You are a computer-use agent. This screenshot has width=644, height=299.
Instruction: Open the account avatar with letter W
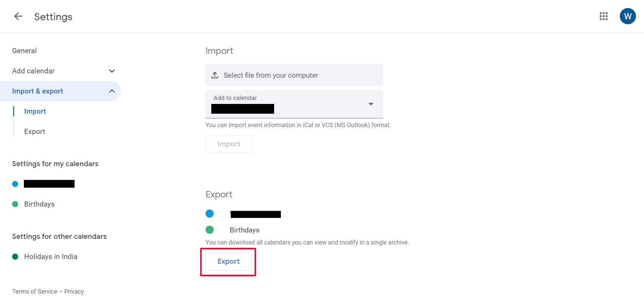627,16
